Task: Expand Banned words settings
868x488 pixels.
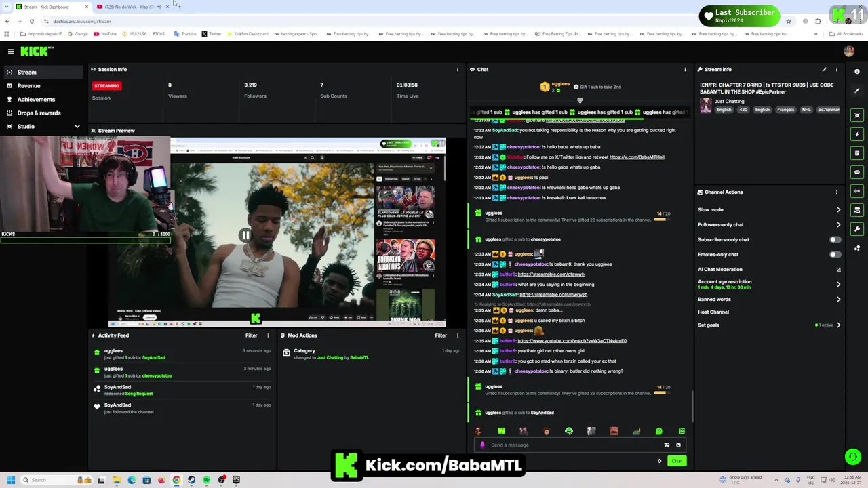Action: 838,299
